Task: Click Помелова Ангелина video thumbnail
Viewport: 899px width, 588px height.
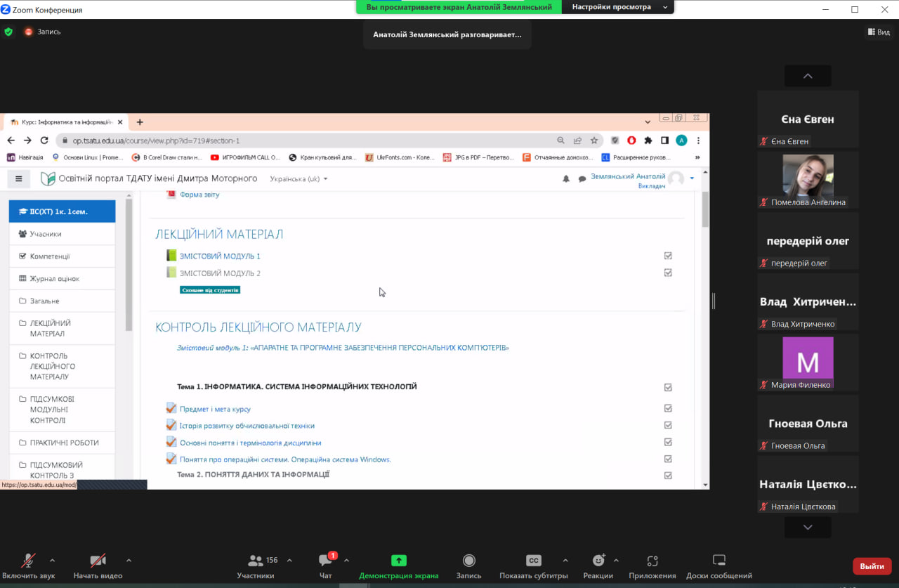Action: pyautogui.click(x=808, y=176)
